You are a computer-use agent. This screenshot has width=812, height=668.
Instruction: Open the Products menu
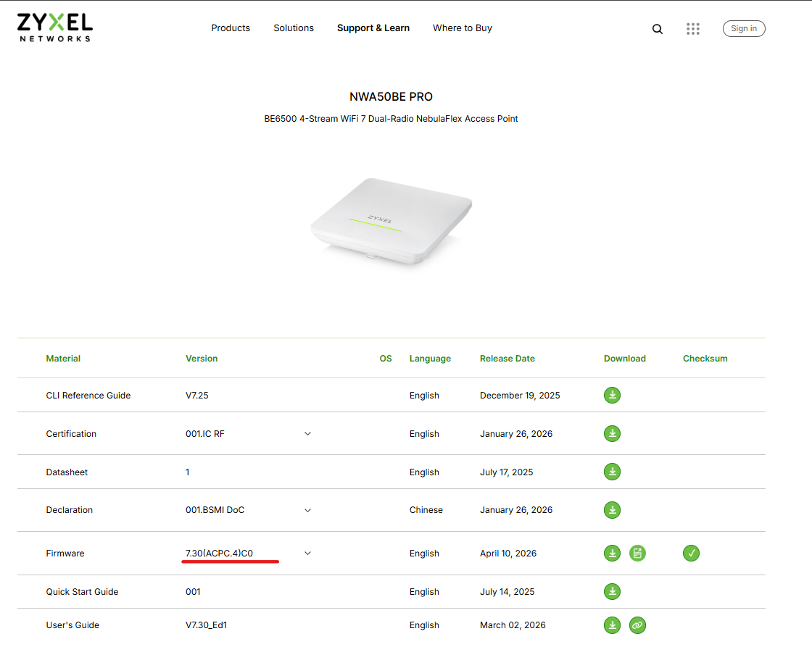point(231,28)
